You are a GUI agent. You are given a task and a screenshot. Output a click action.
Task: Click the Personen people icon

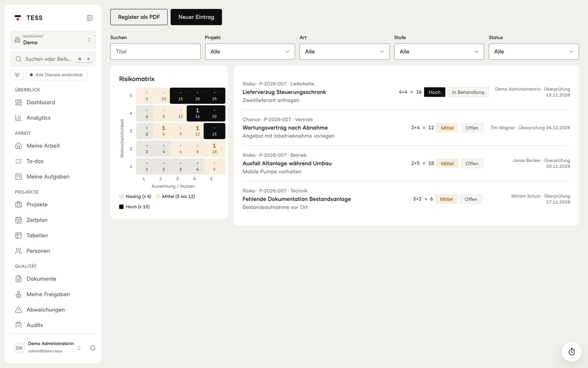[18, 251]
